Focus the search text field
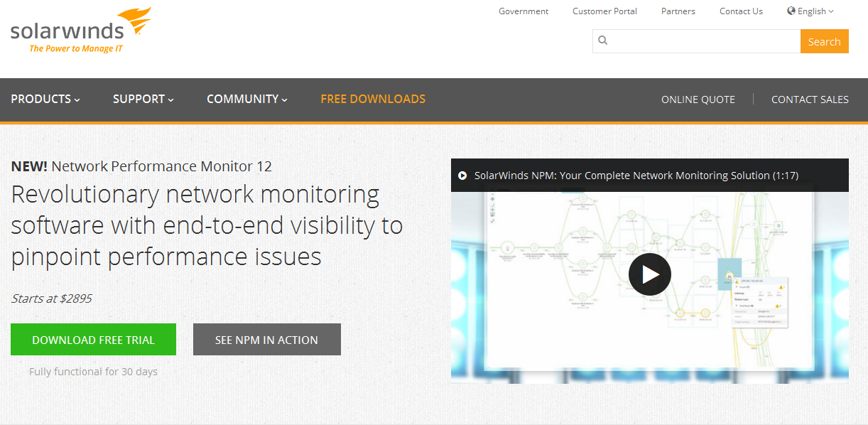 pyautogui.click(x=703, y=41)
